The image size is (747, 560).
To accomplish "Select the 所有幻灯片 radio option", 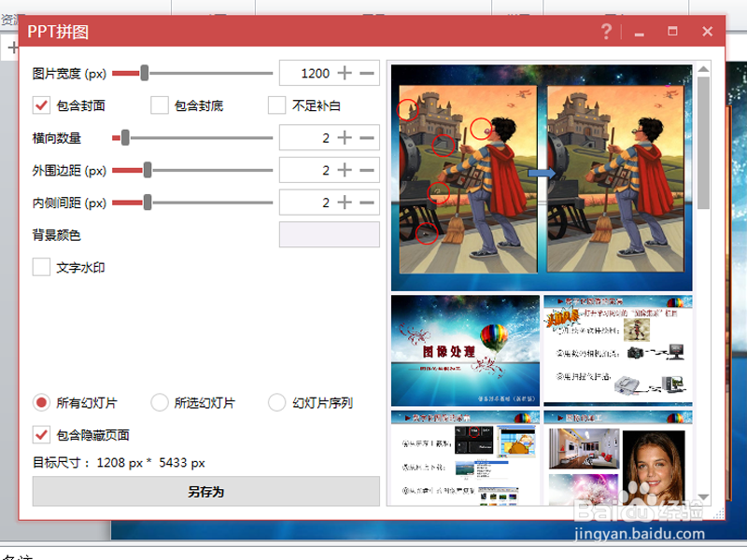I will (x=41, y=402).
